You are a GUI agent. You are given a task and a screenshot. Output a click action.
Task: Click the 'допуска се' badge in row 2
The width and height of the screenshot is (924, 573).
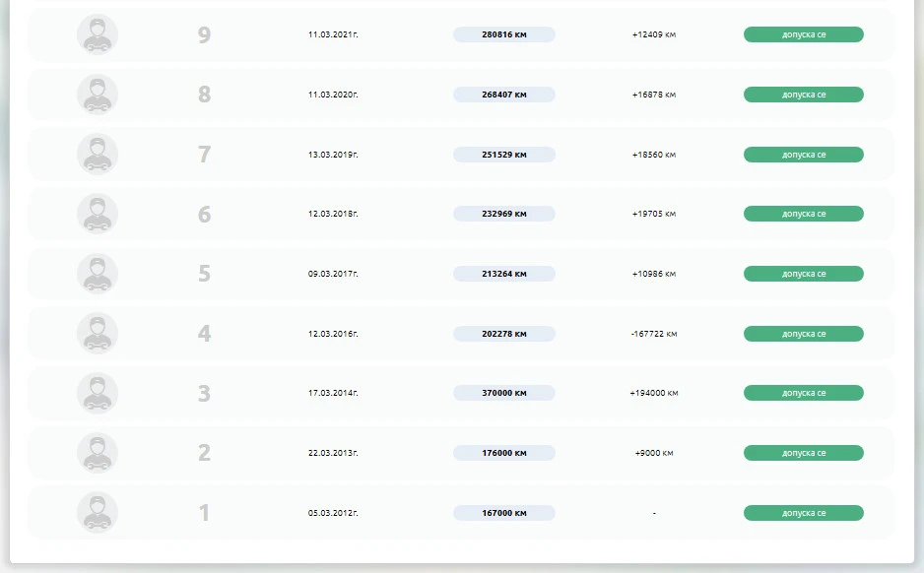coord(803,453)
